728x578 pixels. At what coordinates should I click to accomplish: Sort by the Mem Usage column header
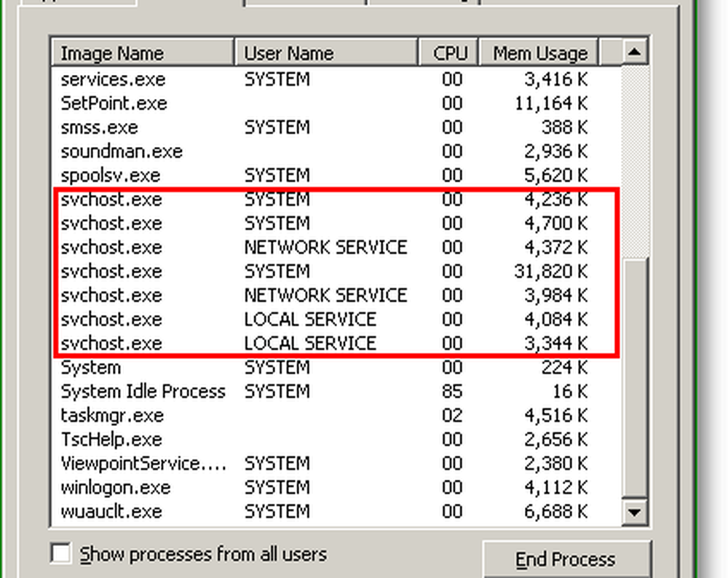tap(539, 53)
